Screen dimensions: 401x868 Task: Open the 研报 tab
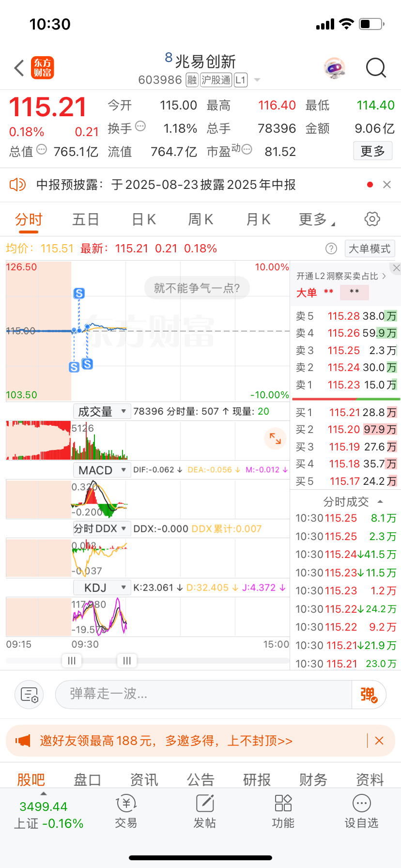point(257,779)
